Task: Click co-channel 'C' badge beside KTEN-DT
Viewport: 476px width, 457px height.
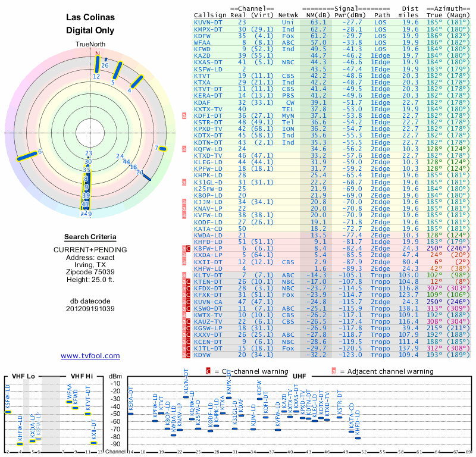Action: pos(188,282)
